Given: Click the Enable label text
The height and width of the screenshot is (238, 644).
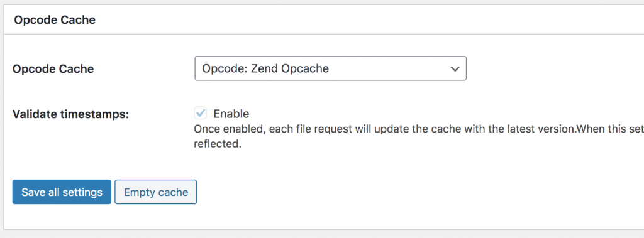Looking at the screenshot, I should [231, 114].
